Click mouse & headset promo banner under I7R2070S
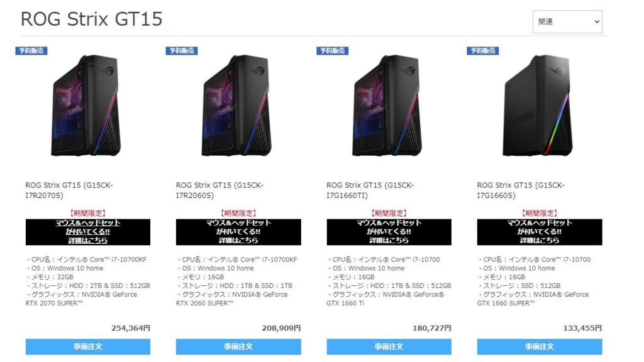 coord(88,232)
